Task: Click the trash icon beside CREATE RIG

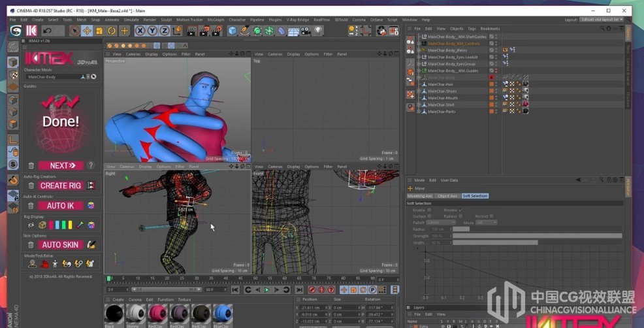Action: (x=31, y=186)
